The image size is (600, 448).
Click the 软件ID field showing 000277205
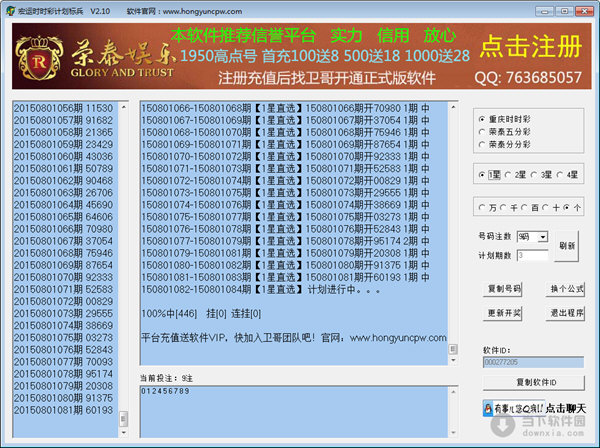(533, 362)
